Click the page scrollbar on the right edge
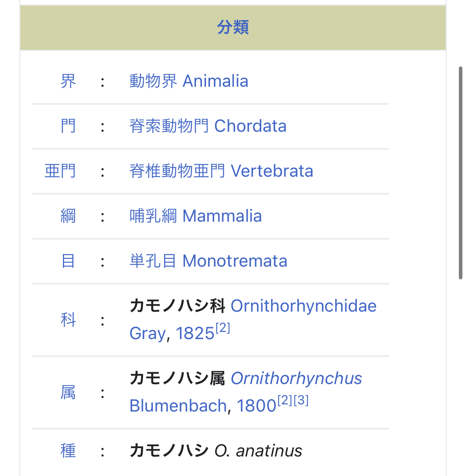466x476 pixels. (x=460, y=173)
